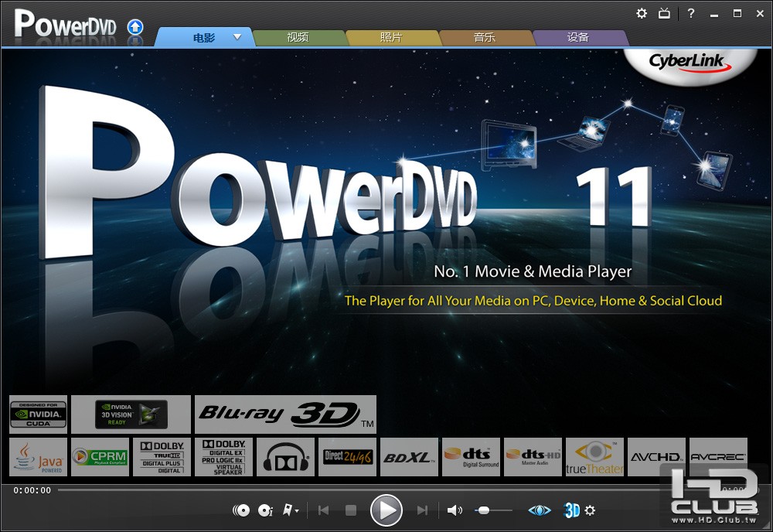Click the Blu-ray 3D logo badge
The height and width of the screenshot is (532, 773).
click(285, 414)
